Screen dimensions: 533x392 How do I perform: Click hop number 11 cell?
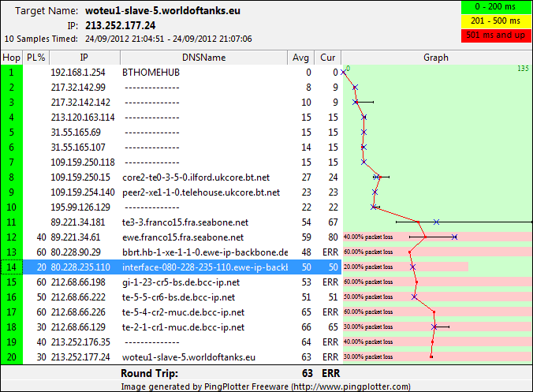(12, 222)
